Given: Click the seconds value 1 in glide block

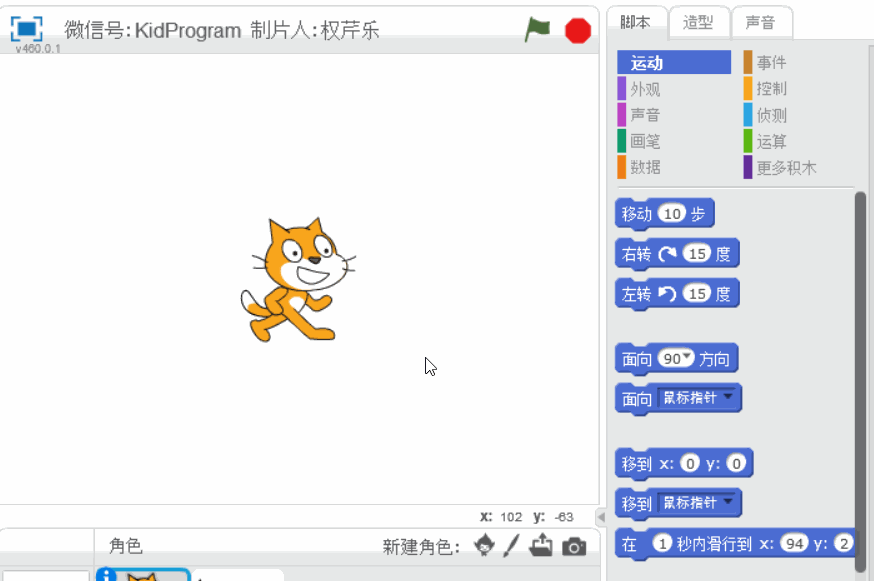Looking at the screenshot, I should point(662,544).
